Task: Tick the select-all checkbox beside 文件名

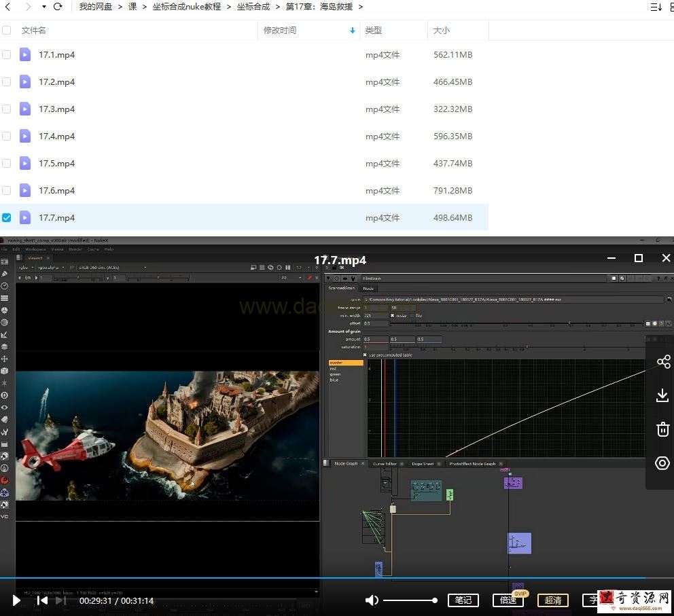Action: pos(6,30)
